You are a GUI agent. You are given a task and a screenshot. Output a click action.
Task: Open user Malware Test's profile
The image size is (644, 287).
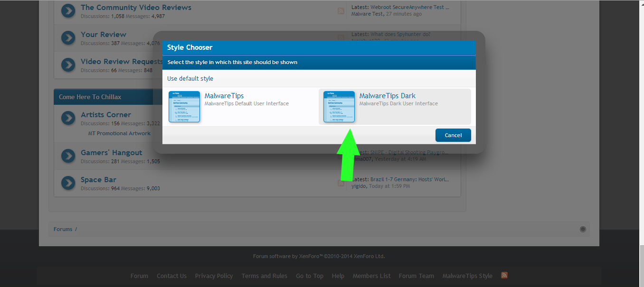(367, 14)
